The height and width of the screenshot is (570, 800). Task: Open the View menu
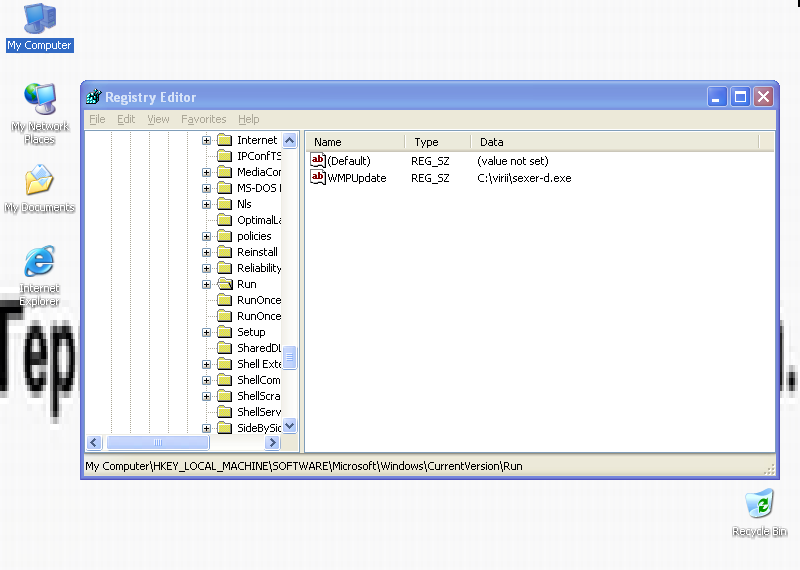158,119
